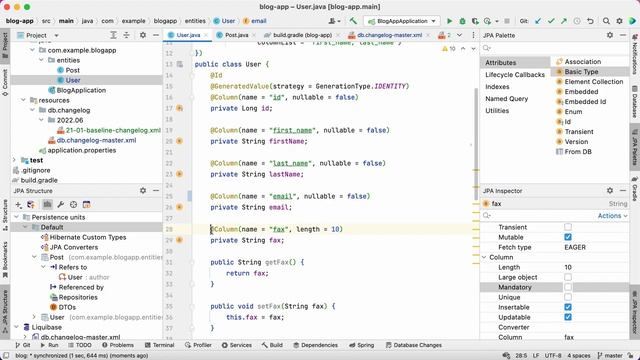The width and height of the screenshot is (640, 360).
Task: Open JPA Structure settings gear
Action: (x=142, y=191)
